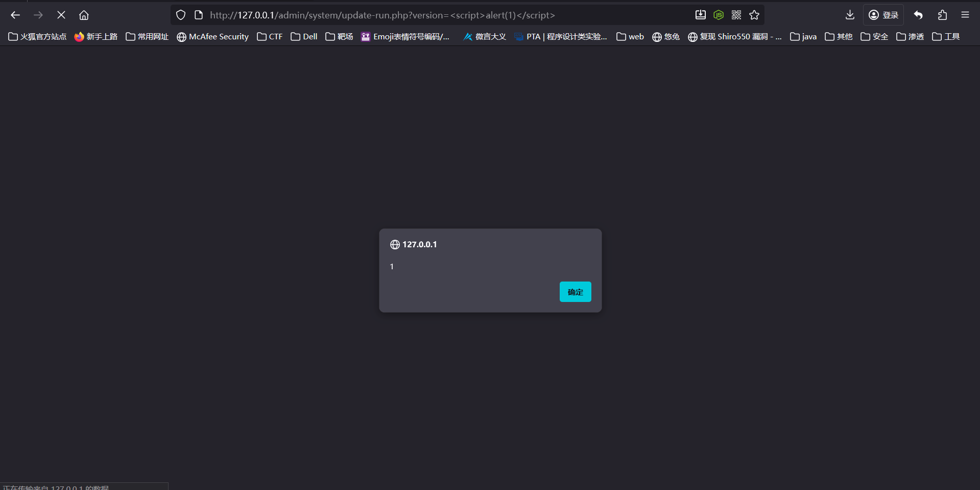The width and height of the screenshot is (980, 490).
Task: Click the URL address bar
Action: (x=434, y=15)
